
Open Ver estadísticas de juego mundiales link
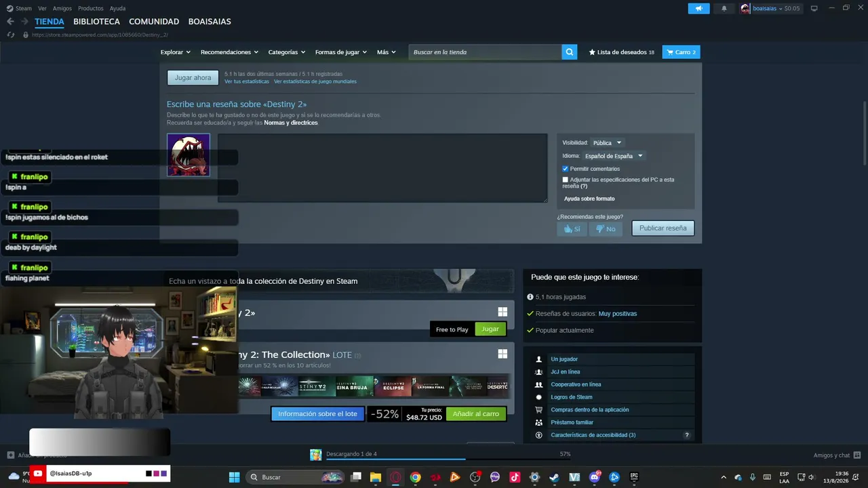(315, 81)
